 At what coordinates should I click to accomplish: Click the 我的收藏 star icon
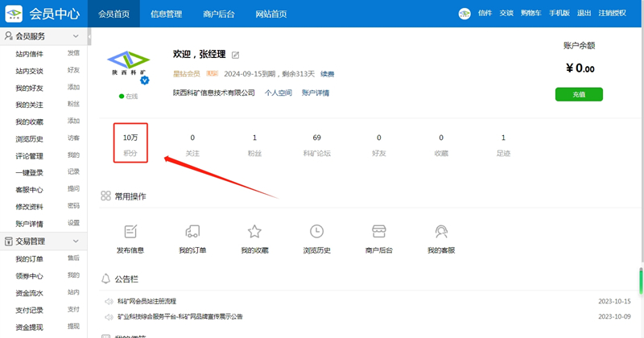pyautogui.click(x=254, y=232)
